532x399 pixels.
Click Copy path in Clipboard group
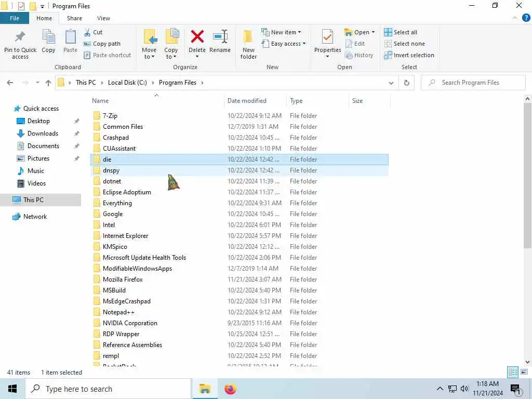click(102, 44)
